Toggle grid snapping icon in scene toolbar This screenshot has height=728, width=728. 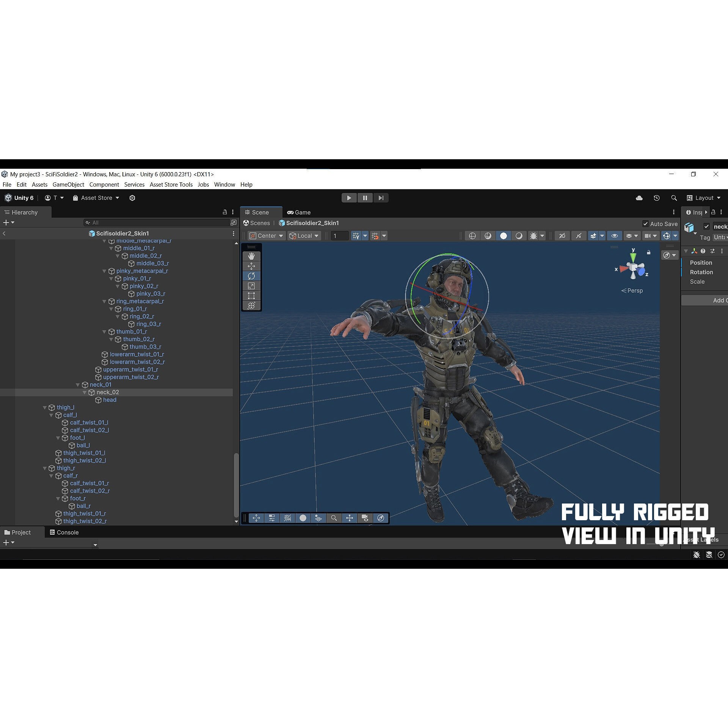click(x=375, y=236)
